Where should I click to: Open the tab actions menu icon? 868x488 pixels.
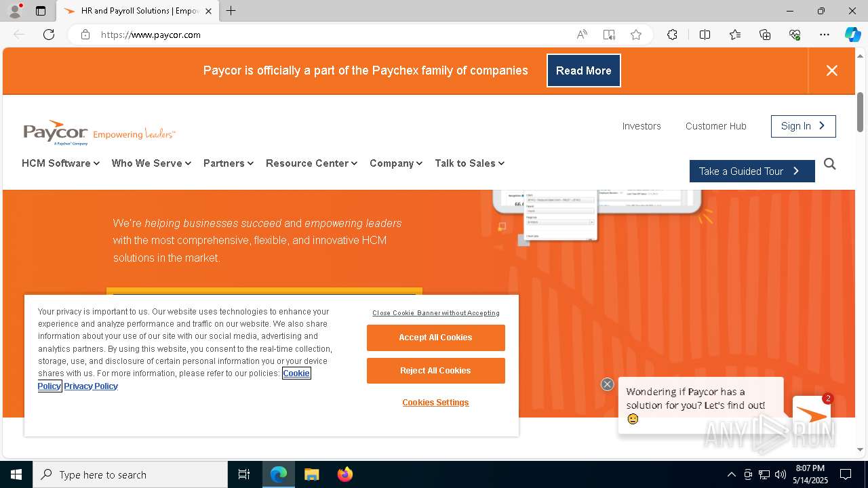pos(41,11)
